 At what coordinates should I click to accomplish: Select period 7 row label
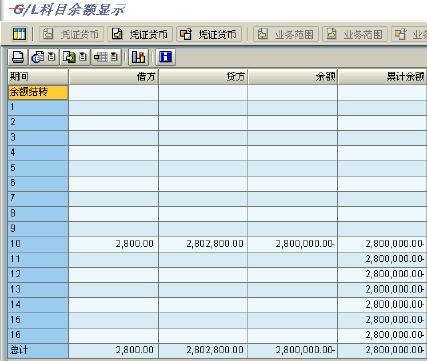click(38, 198)
